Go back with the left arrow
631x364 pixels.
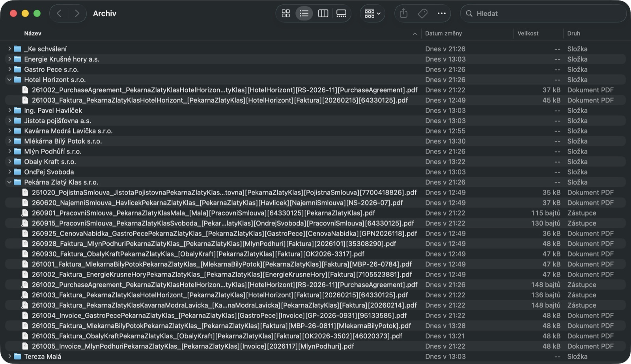coord(59,13)
